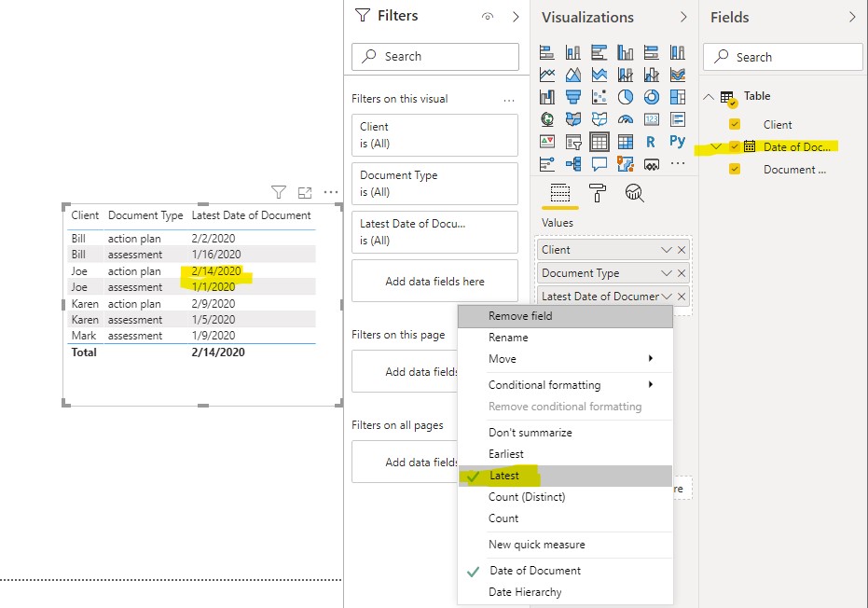Click the Fields pane search box
Screen dimensions: 868x608
click(783, 57)
